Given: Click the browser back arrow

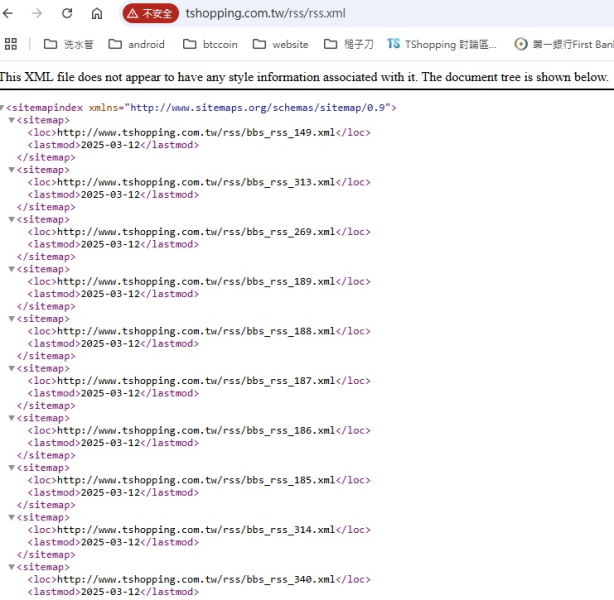Looking at the screenshot, I should (x=10, y=14).
